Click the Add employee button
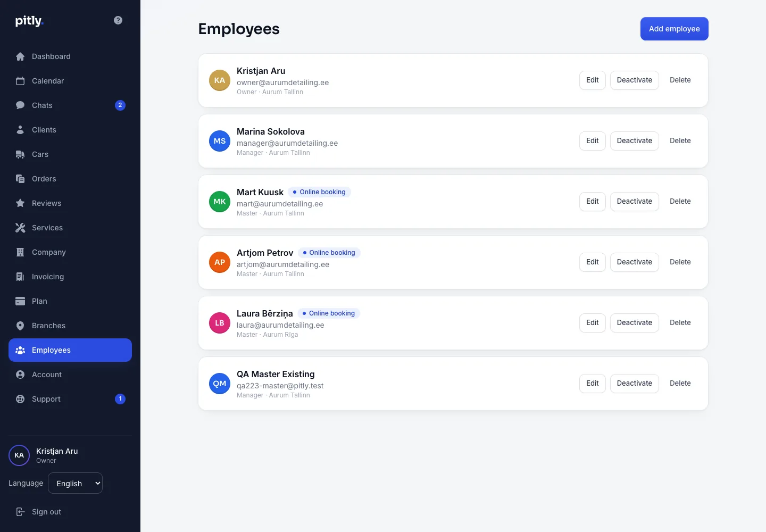This screenshot has height=532, width=766. pos(675,29)
